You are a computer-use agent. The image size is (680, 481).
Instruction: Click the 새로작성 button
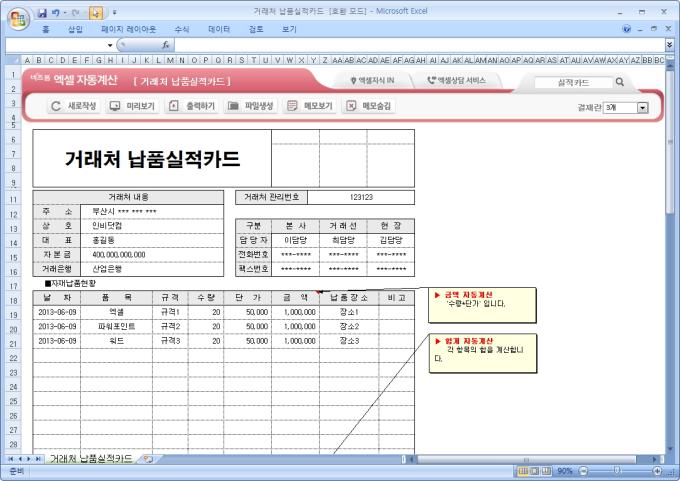click(74, 106)
